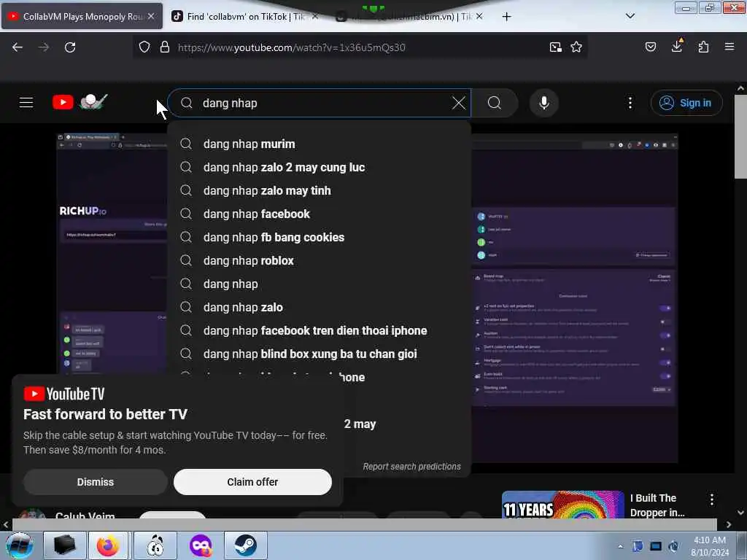Image resolution: width=747 pixels, height=560 pixels.
Task: Choose suggestion 'dang nhap blind box xung ba tu chan gioi'
Action: [x=320, y=354]
